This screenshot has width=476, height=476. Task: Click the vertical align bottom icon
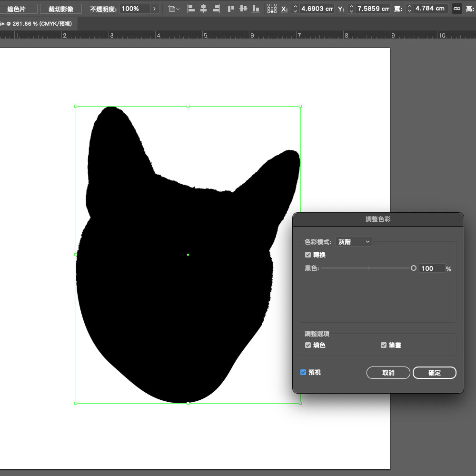coord(256,9)
